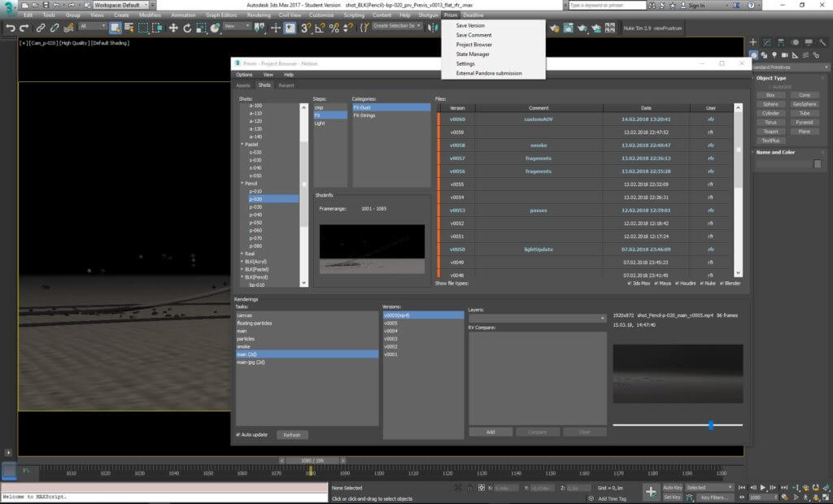Click the Undo arrow in main toolbar
This screenshot has height=504, width=833.
coord(11,28)
